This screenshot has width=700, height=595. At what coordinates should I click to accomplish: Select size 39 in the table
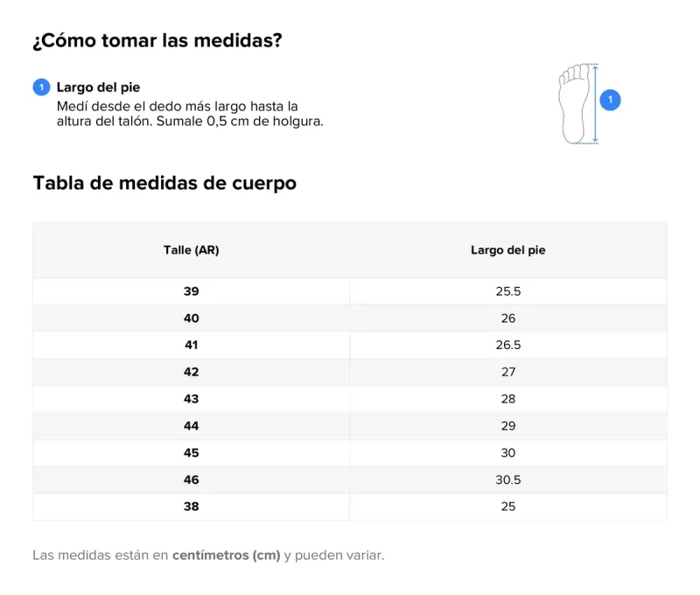click(191, 291)
